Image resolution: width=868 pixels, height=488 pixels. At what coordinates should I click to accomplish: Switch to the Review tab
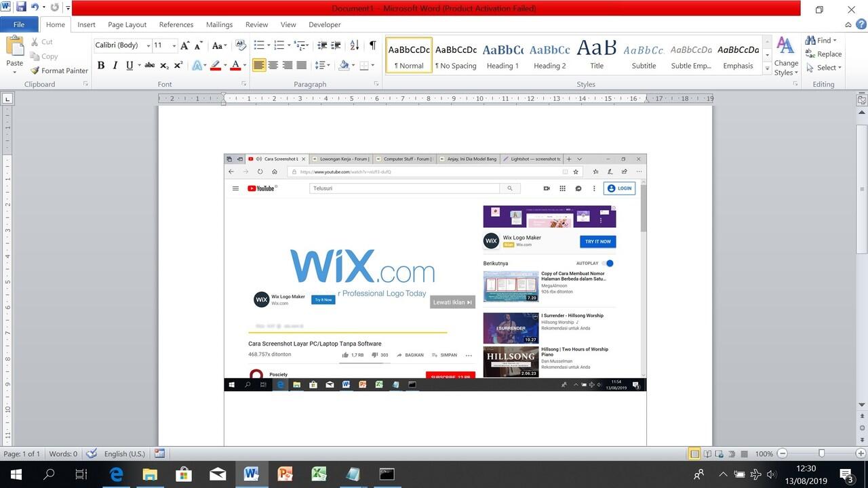click(256, 24)
